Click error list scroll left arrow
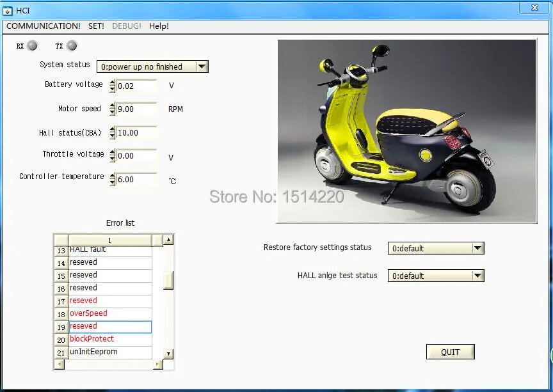This screenshot has height=392, width=553. coord(60,364)
